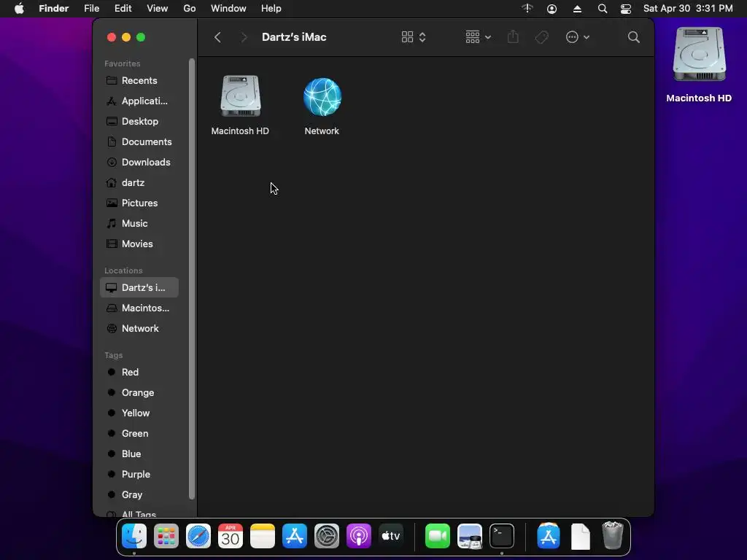Select Movies in the sidebar
The height and width of the screenshot is (560, 747).
coord(139,244)
